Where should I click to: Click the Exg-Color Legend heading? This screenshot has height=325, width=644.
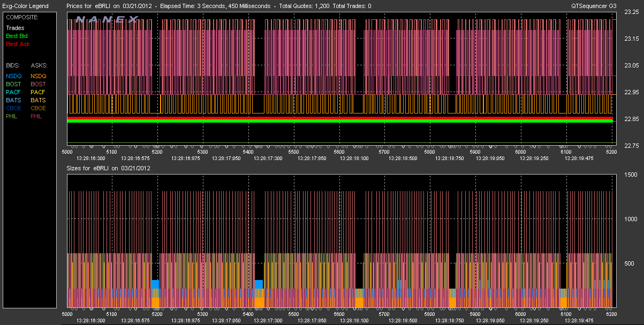[x=25, y=6]
